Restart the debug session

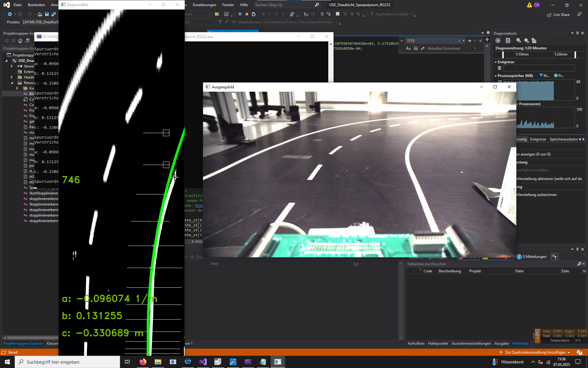254,14
